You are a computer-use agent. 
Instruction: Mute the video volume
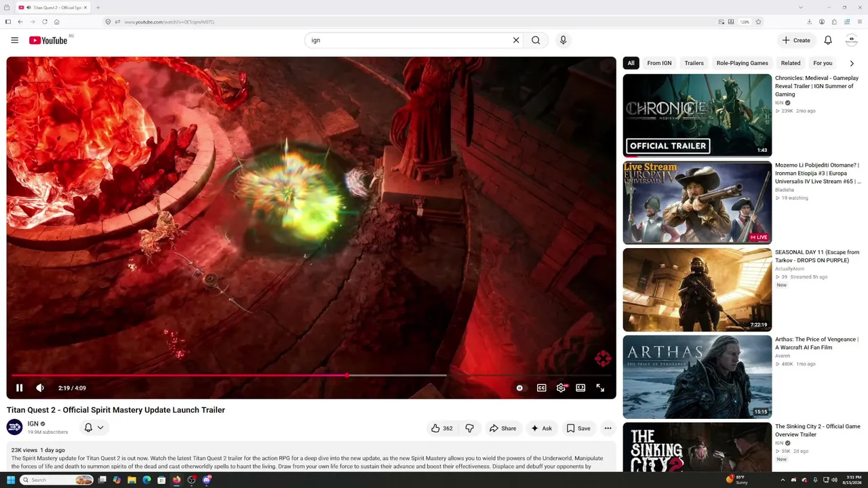pyautogui.click(x=40, y=388)
